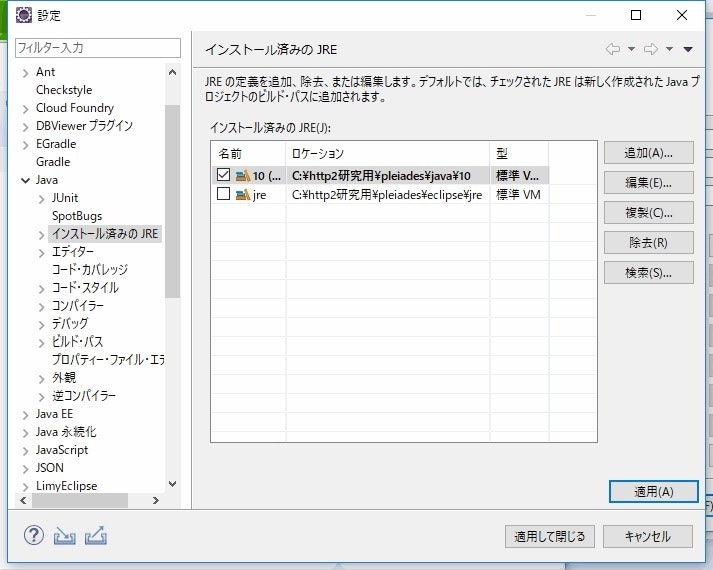
Task: Open the back history dropdown arrow
Action: pos(631,49)
